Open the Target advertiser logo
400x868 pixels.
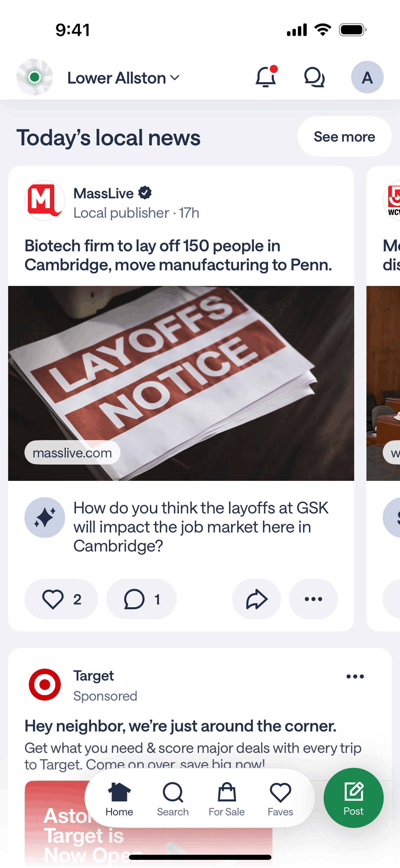point(45,685)
